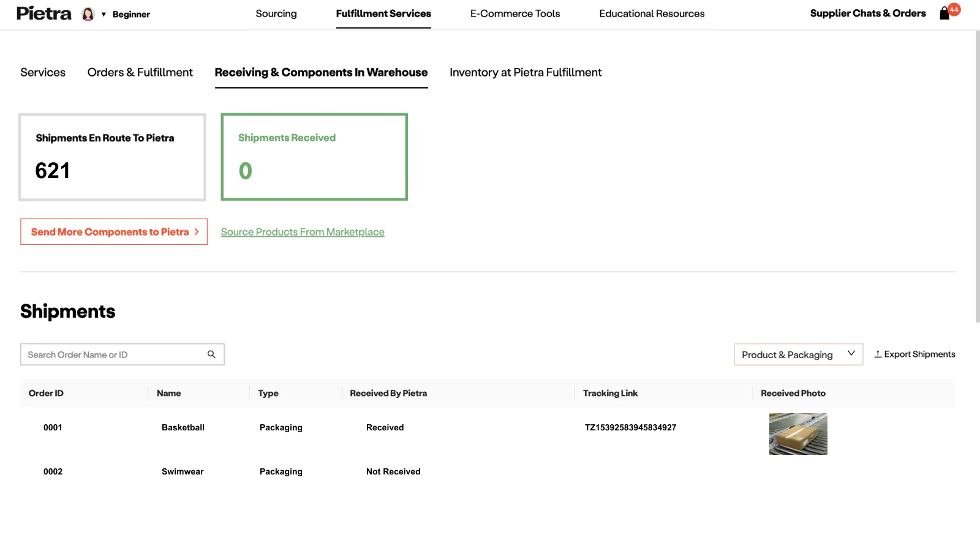The height and width of the screenshot is (551, 980).
Task: Switch to the Services tab
Action: coord(43,72)
